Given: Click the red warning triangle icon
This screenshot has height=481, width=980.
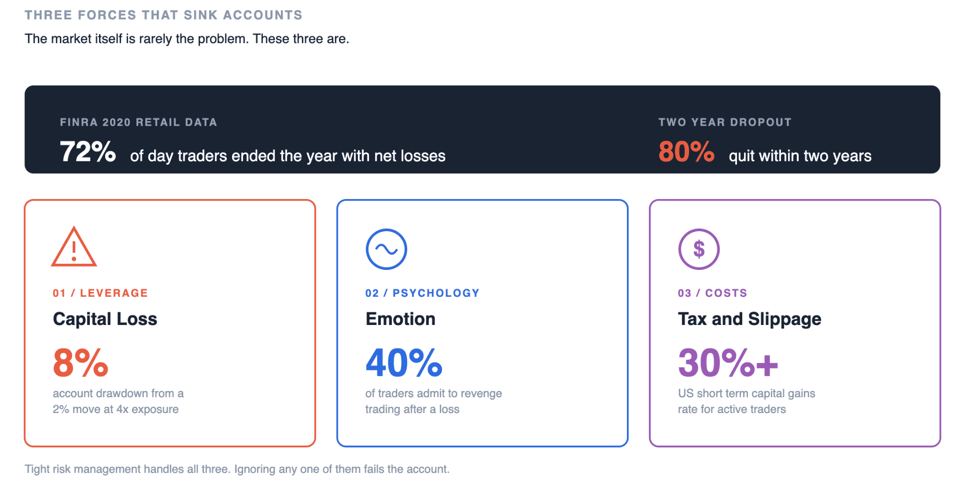Looking at the screenshot, I should tap(74, 248).
